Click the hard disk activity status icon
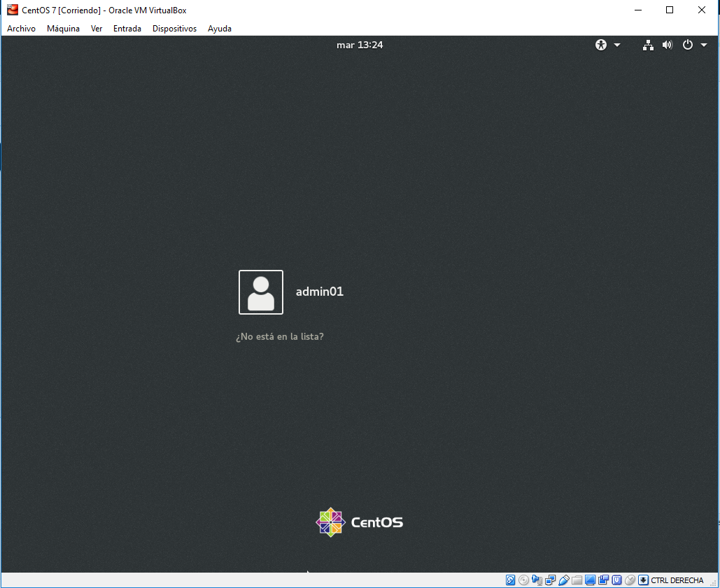This screenshot has height=588, width=720. (511, 580)
